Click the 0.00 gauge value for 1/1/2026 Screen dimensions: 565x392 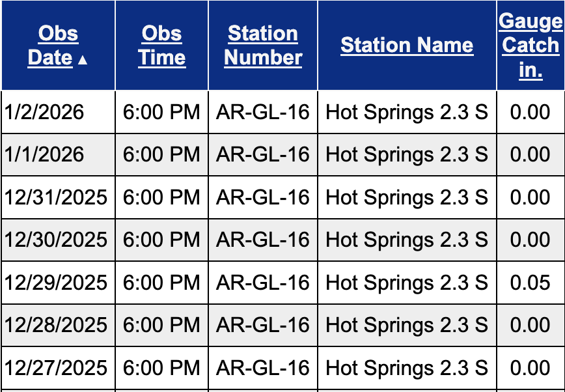530,154
